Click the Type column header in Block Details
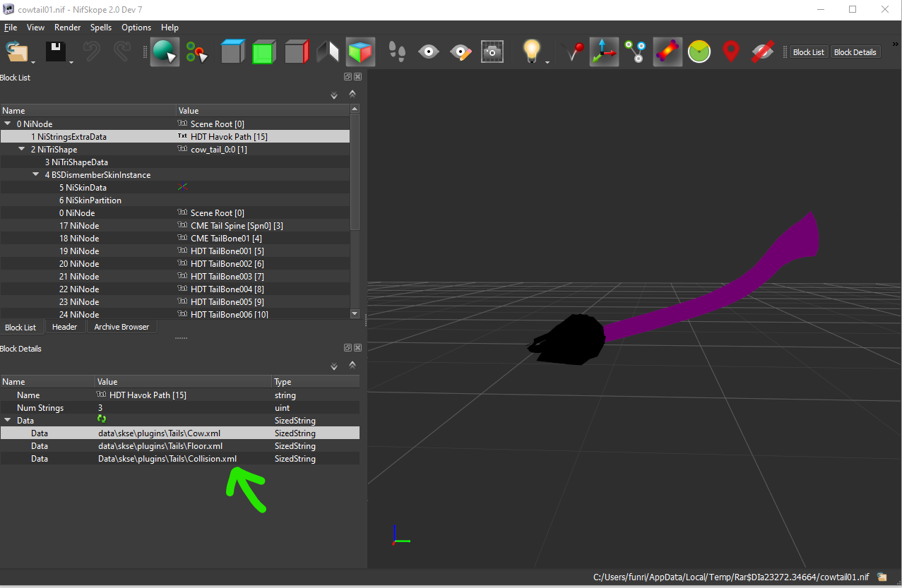This screenshot has width=902, height=588. pos(316,382)
